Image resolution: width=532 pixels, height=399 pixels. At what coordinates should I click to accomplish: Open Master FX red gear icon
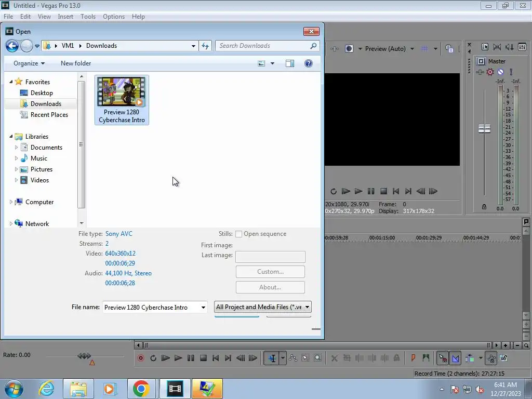click(x=490, y=72)
